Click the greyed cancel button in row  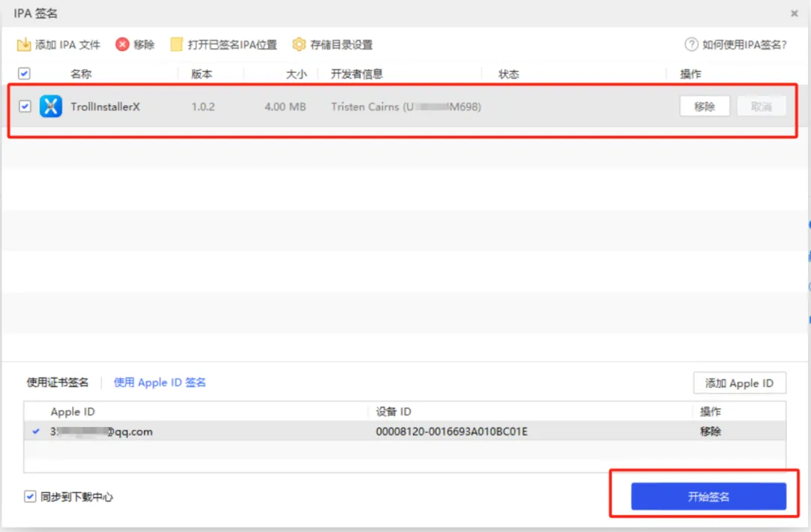click(761, 107)
